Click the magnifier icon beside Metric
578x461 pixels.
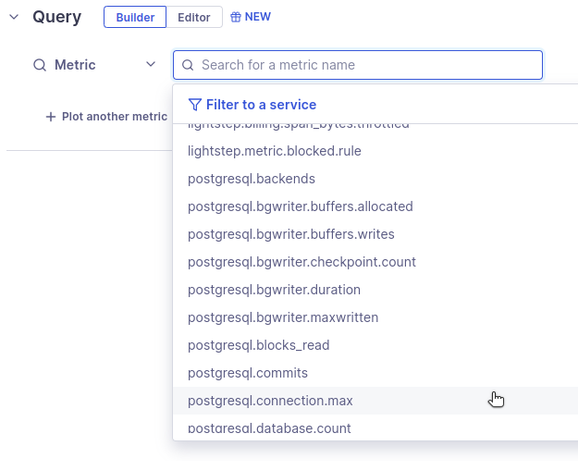point(39,65)
